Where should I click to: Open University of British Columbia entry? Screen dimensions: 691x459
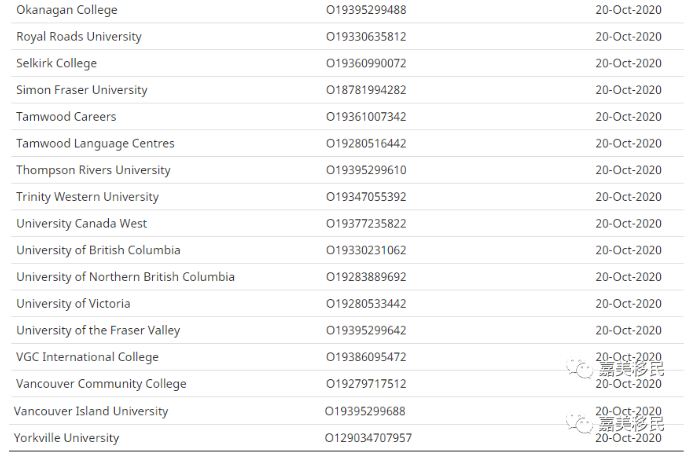click(98, 250)
